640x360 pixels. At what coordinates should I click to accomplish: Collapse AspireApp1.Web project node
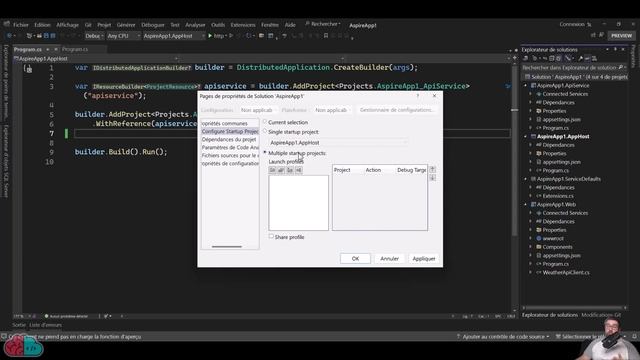pos(526,204)
